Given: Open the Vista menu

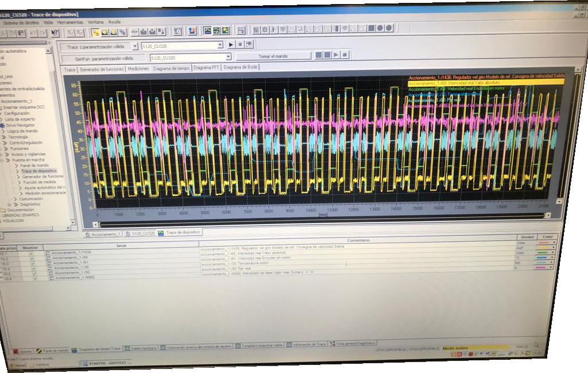Looking at the screenshot, I should pyautogui.click(x=48, y=22).
